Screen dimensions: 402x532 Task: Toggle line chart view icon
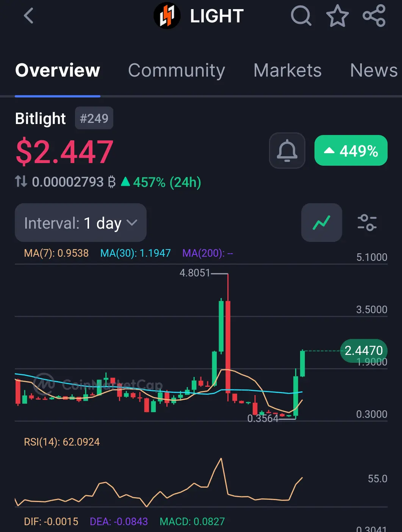(x=322, y=223)
